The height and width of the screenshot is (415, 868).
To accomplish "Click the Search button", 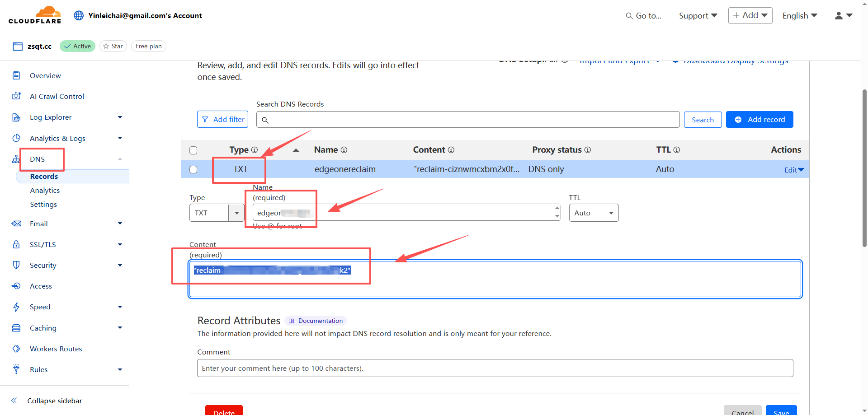I will point(703,120).
